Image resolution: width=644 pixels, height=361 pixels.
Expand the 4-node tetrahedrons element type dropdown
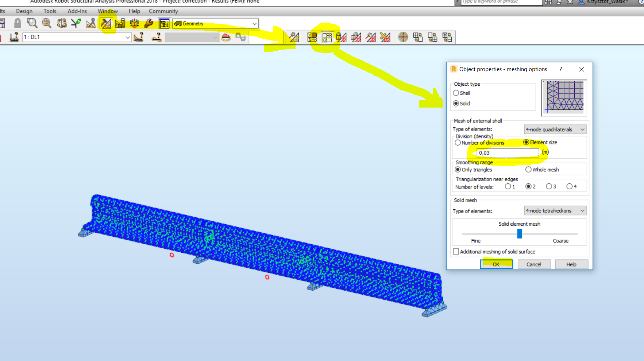pyautogui.click(x=555, y=211)
